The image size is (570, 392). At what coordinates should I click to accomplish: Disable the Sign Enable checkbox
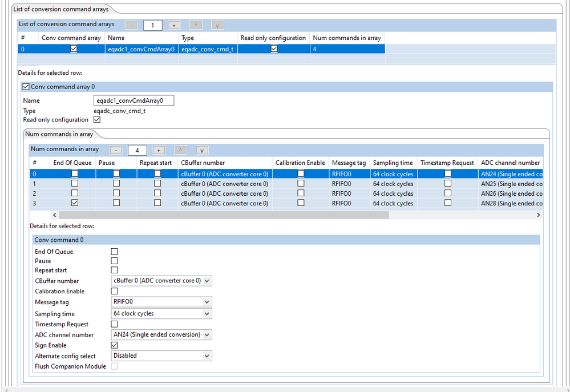pos(114,345)
